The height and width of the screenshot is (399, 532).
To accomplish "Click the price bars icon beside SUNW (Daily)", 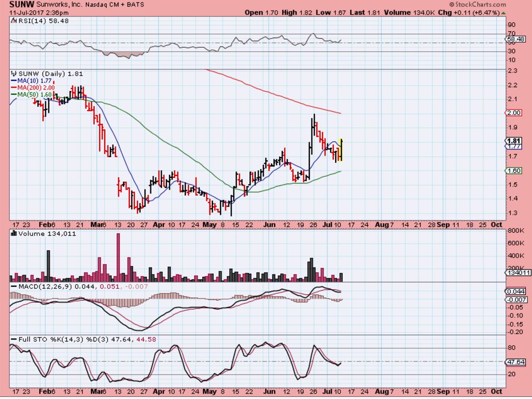I will coord(14,74).
